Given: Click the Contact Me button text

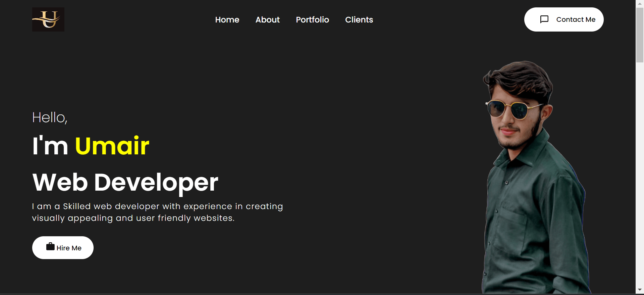Looking at the screenshot, I should (576, 19).
